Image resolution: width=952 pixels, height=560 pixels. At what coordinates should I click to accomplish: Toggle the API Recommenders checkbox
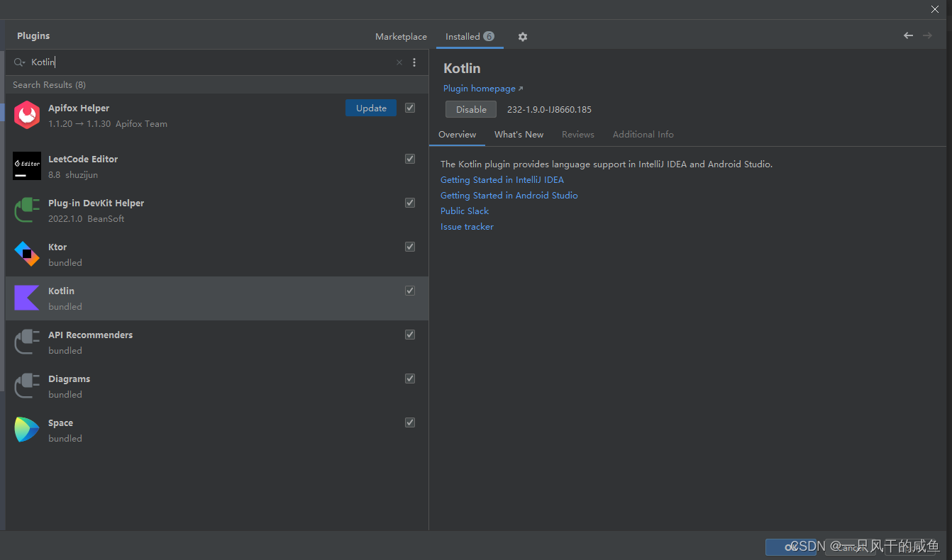[410, 335]
